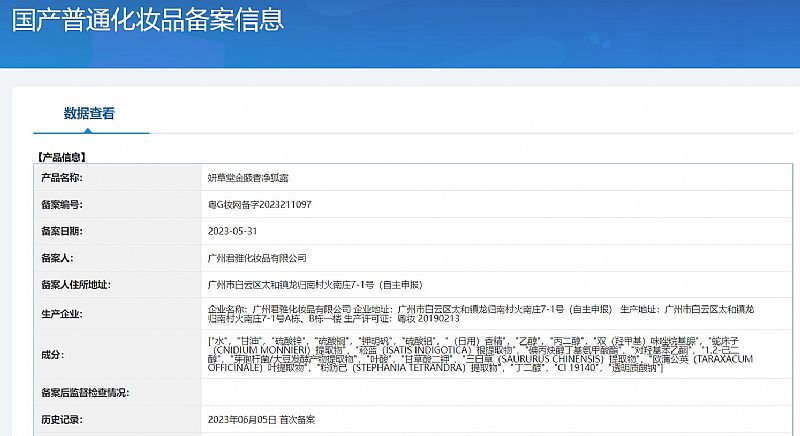Screen dimensions: 800x436
Task: Click the 国产普通化妆品备案信息 page title
Action: pyautogui.click(x=147, y=20)
